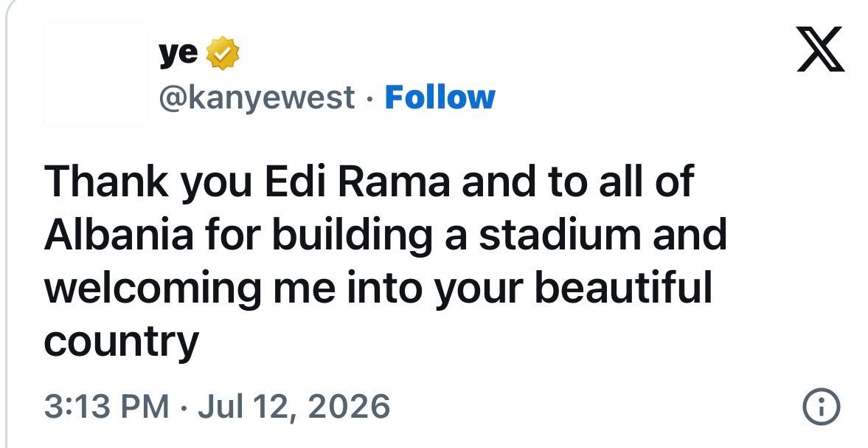Screen dimensions: 868x448
Task: Open the X logo link
Action: point(820,49)
